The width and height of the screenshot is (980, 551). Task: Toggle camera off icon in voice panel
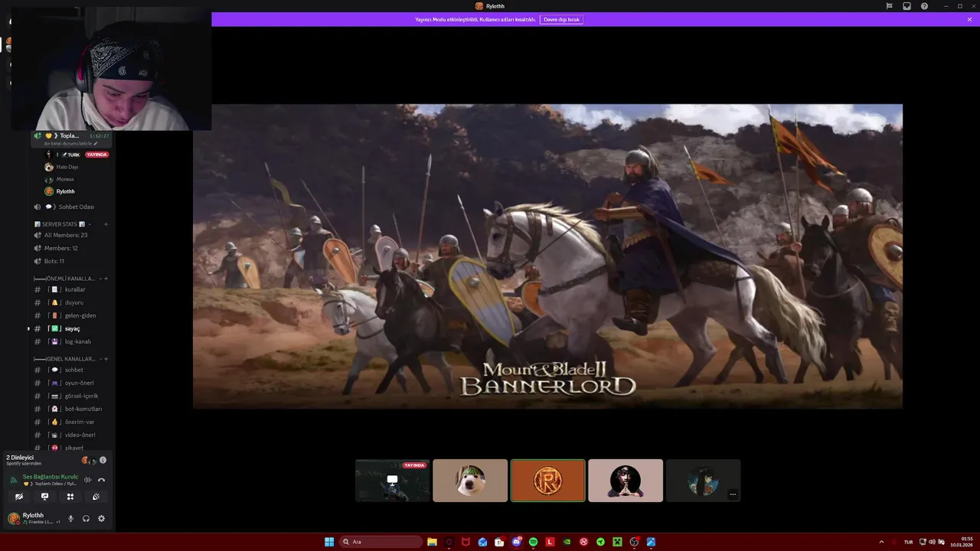point(19,497)
